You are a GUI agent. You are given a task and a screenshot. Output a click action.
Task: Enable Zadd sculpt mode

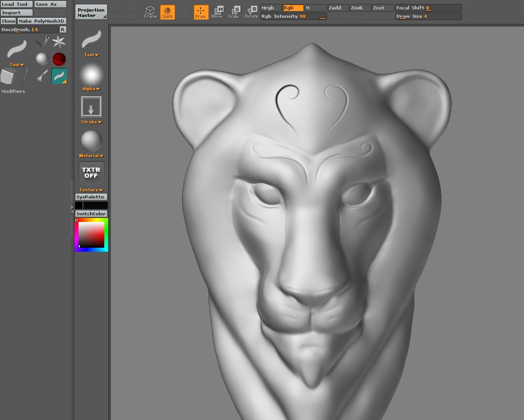pyautogui.click(x=338, y=8)
